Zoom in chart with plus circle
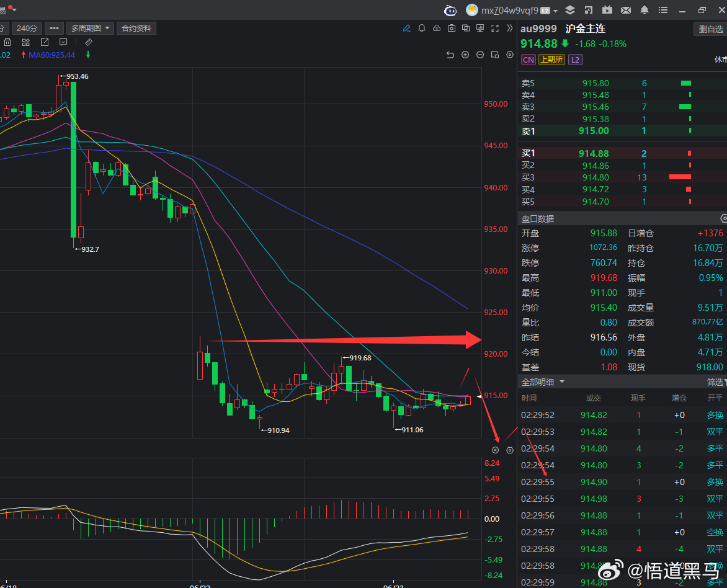This screenshot has height=588, width=727. [x=465, y=55]
